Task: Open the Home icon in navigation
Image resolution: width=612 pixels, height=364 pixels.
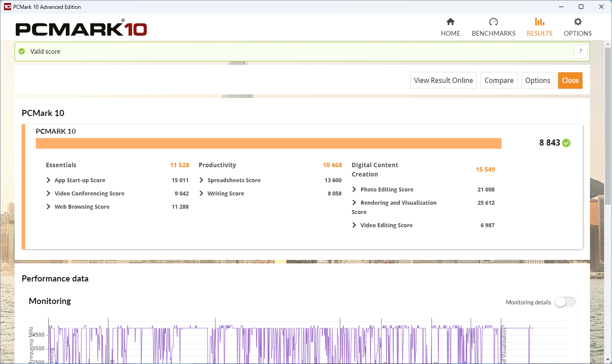Action: pyautogui.click(x=450, y=22)
